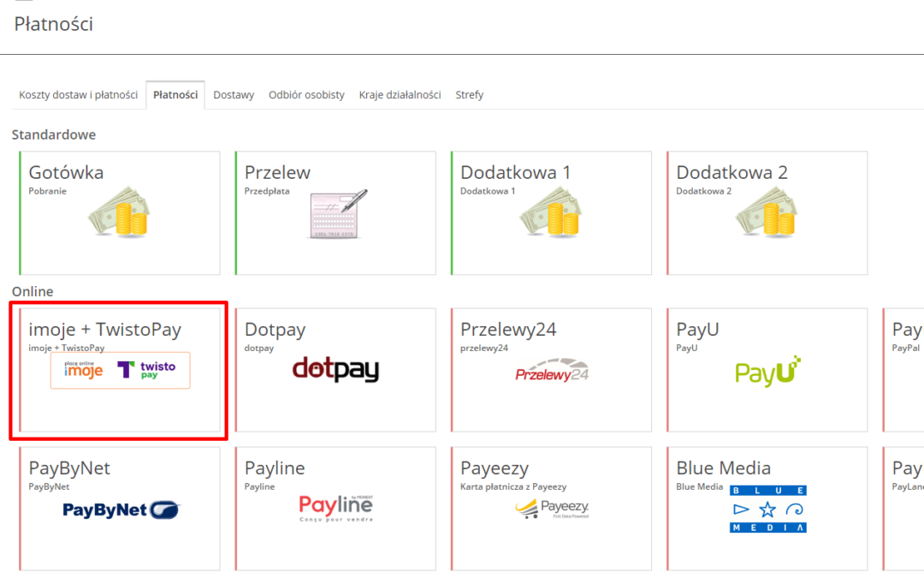Open the PayU payment title

697,329
